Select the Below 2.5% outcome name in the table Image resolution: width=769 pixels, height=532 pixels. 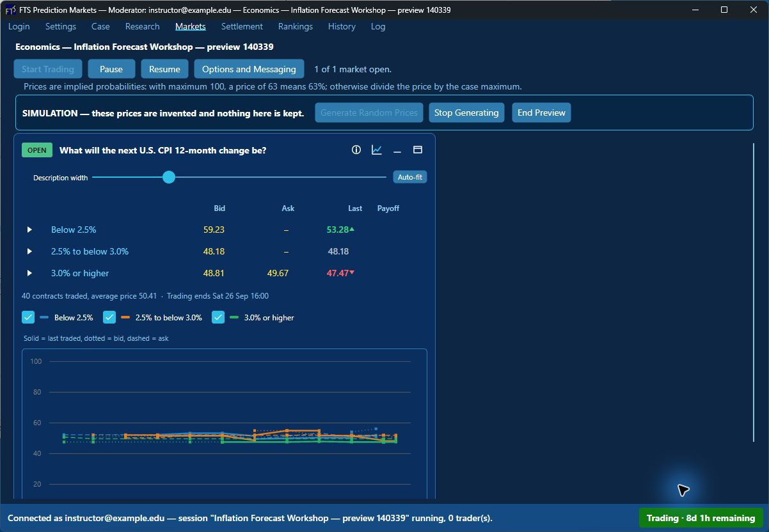click(74, 230)
